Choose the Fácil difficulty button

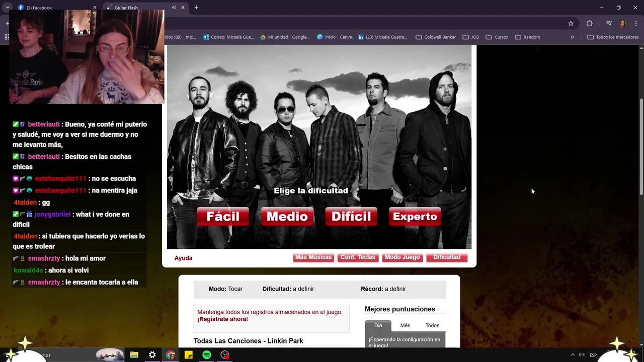click(x=223, y=217)
